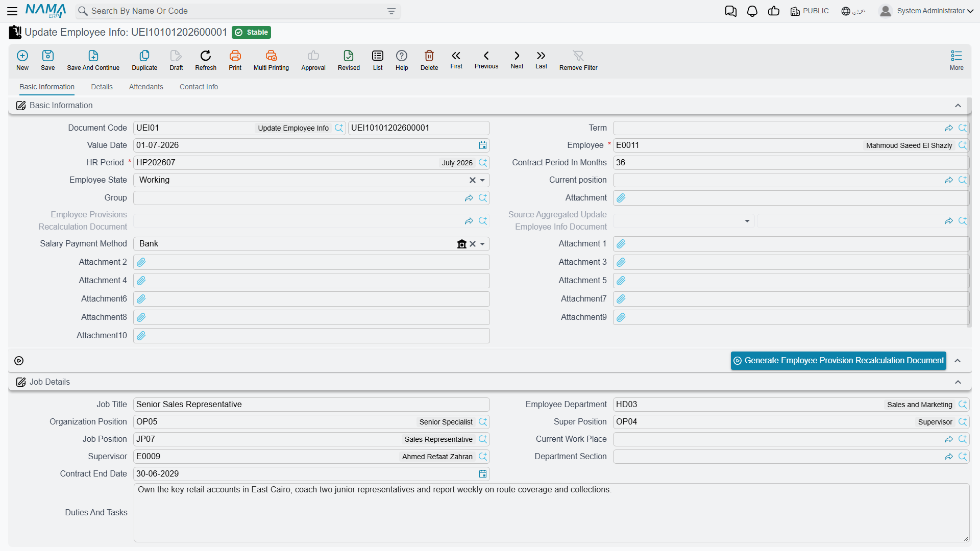Open the chat messages icon

click(731, 11)
